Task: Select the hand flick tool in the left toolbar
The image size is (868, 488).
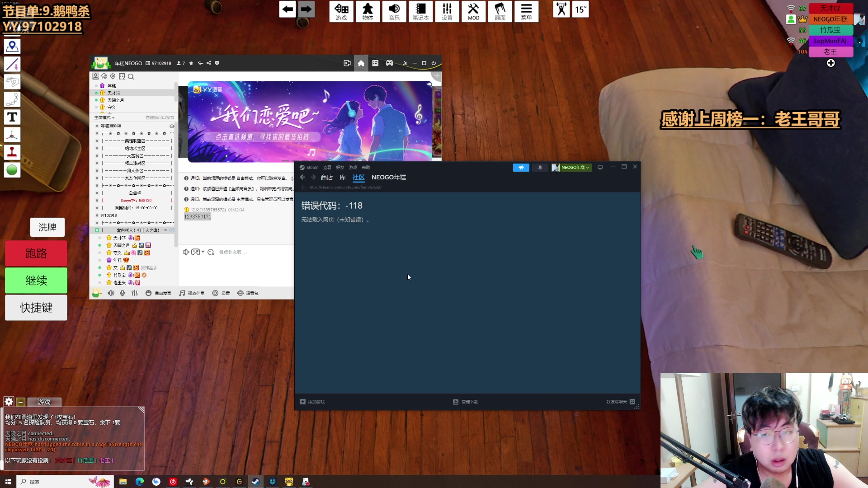Action: point(12,82)
